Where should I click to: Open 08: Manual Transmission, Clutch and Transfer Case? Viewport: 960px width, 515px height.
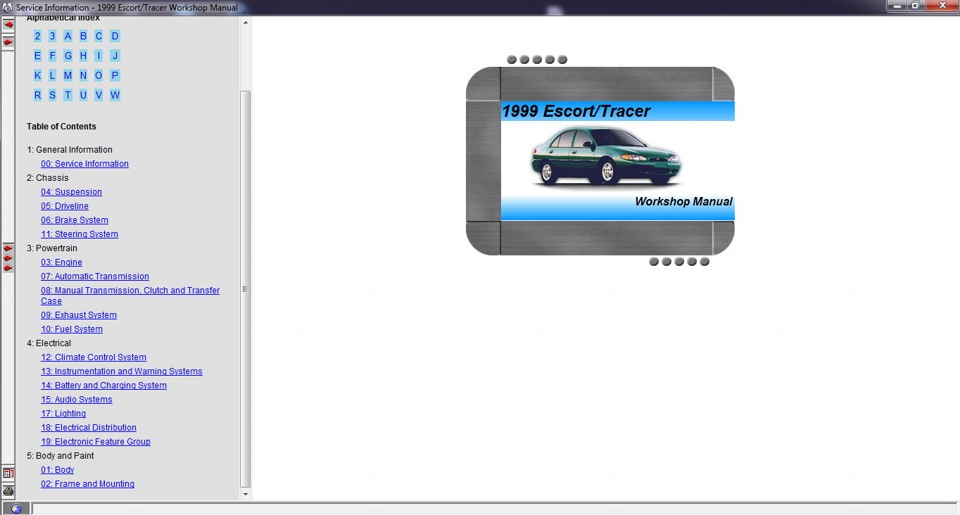point(130,295)
